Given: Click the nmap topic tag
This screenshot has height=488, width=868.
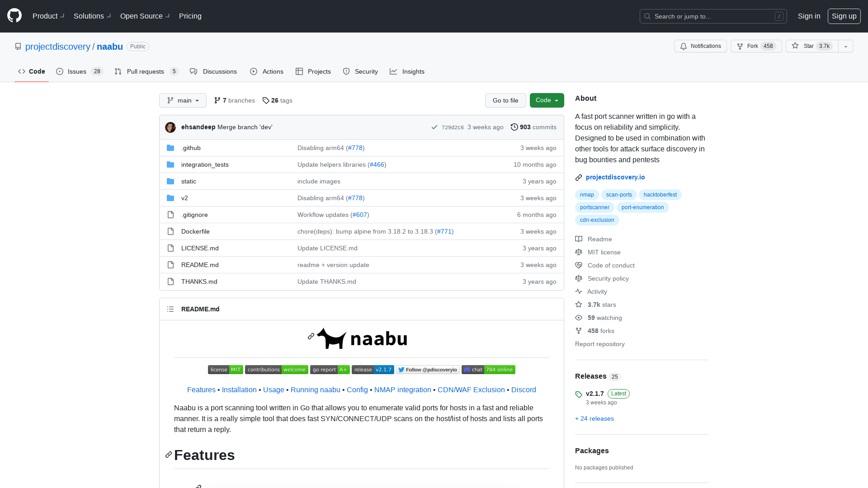Looking at the screenshot, I should tap(587, 194).
